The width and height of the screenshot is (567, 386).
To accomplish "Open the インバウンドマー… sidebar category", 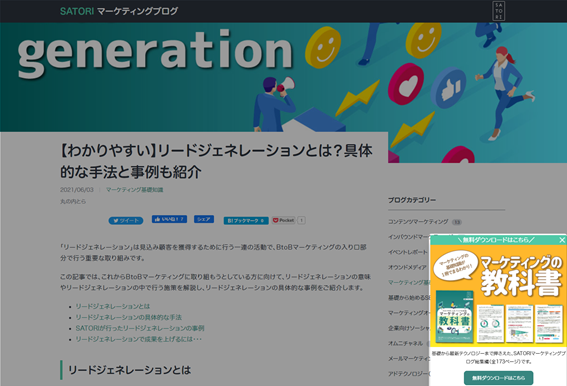I will coord(409,237).
